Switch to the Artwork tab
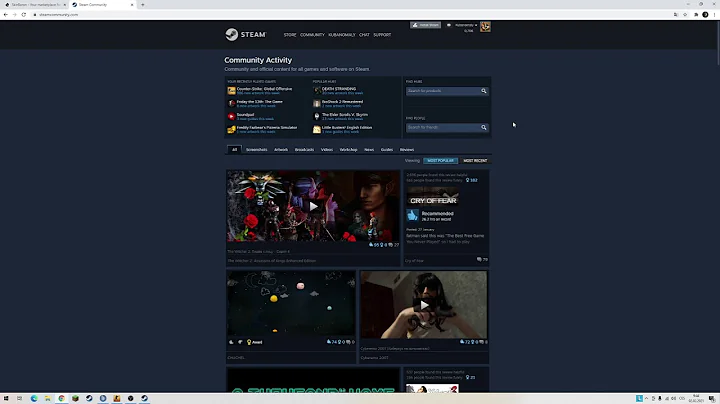The height and width of the screenshot is (404, 720). [281, 150]
